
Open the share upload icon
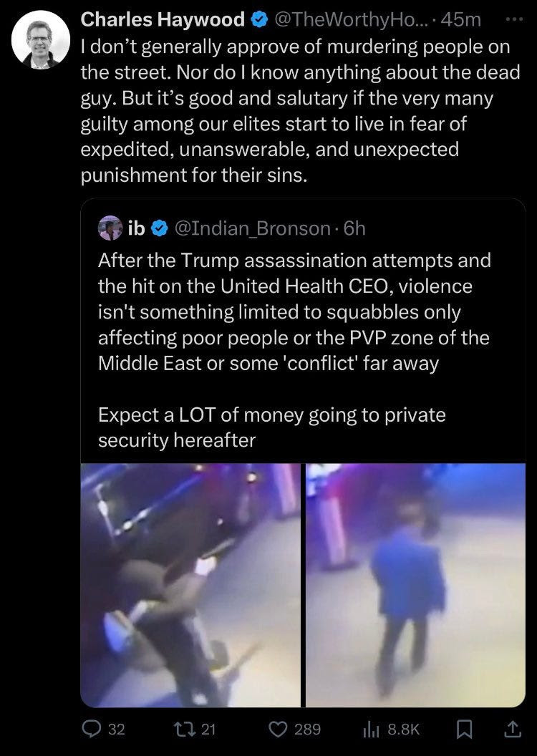[512, 729]
